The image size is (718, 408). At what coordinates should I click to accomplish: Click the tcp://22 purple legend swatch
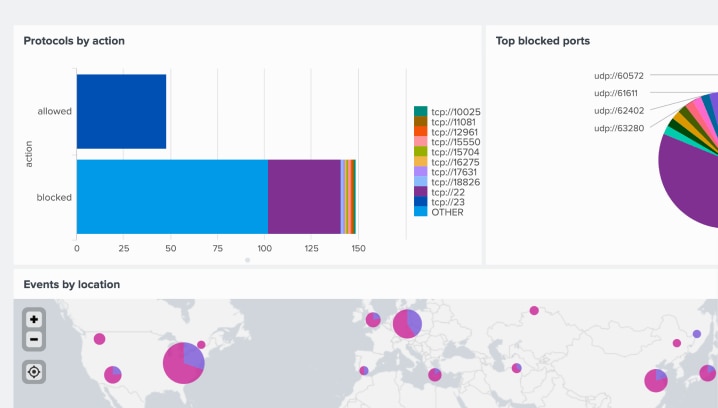421,191
